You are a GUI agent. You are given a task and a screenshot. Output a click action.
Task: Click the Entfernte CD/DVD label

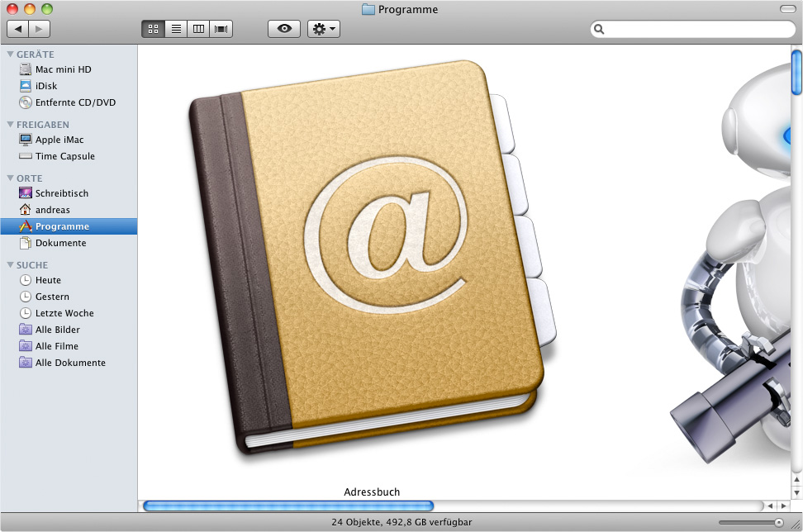coord(75,102)
